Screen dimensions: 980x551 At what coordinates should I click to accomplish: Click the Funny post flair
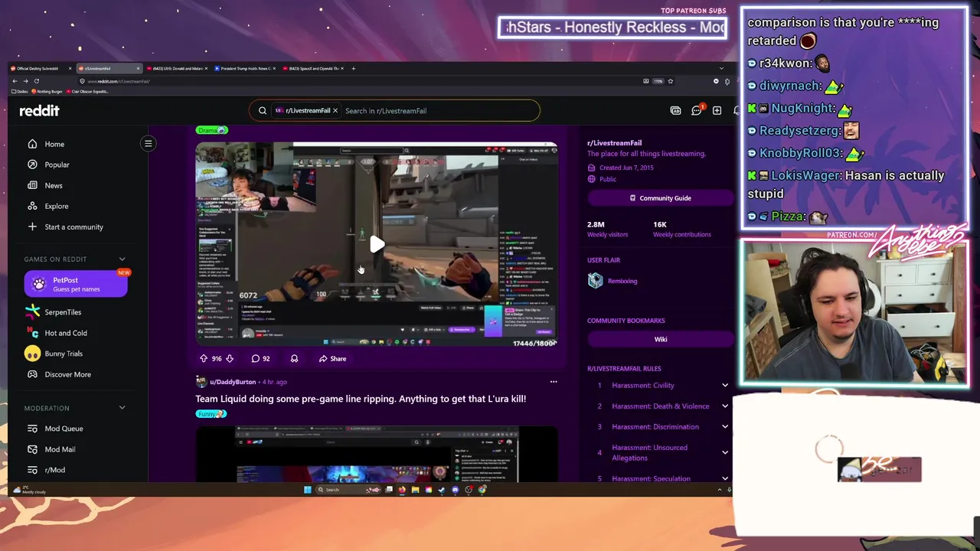tap(211, 414)
